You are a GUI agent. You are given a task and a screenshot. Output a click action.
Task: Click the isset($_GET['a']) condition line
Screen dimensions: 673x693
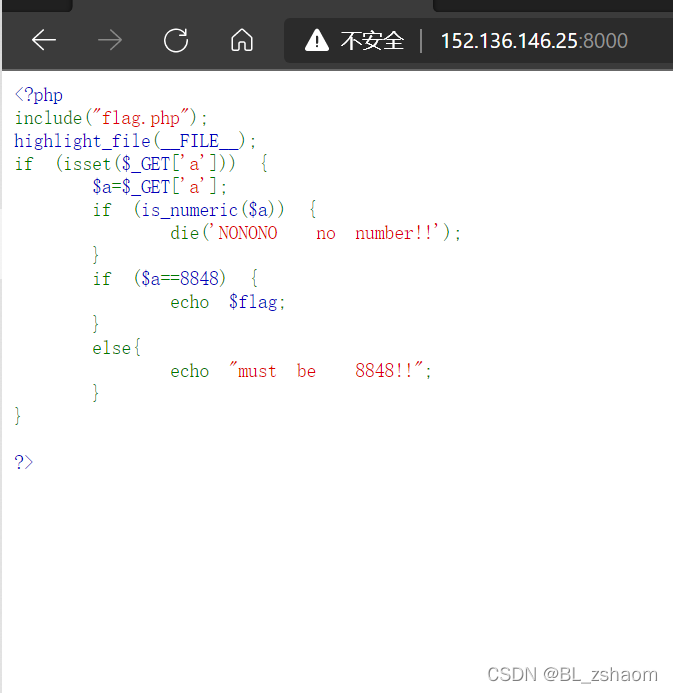[141, 164]
